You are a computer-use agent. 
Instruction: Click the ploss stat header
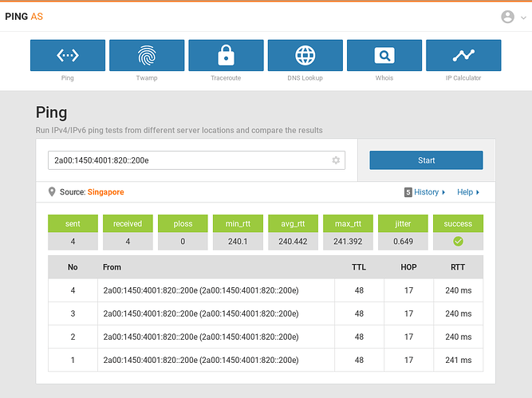point(183,223)
